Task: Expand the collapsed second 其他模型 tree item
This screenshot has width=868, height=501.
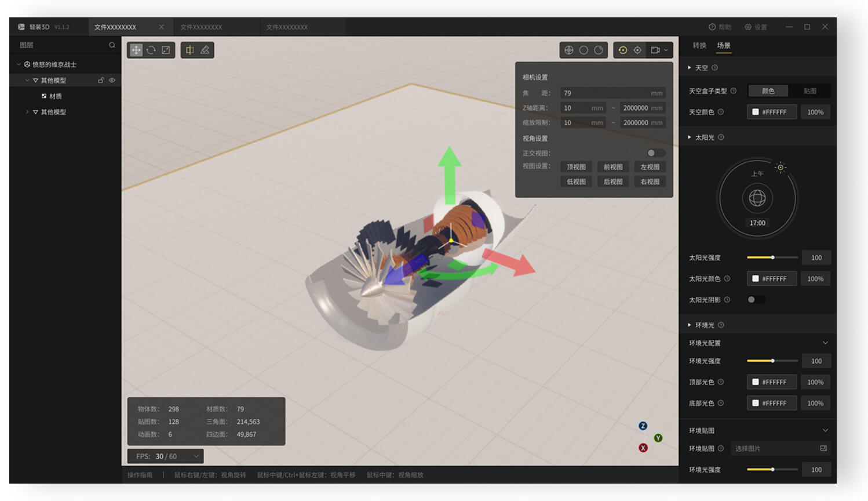Action: 27,112
